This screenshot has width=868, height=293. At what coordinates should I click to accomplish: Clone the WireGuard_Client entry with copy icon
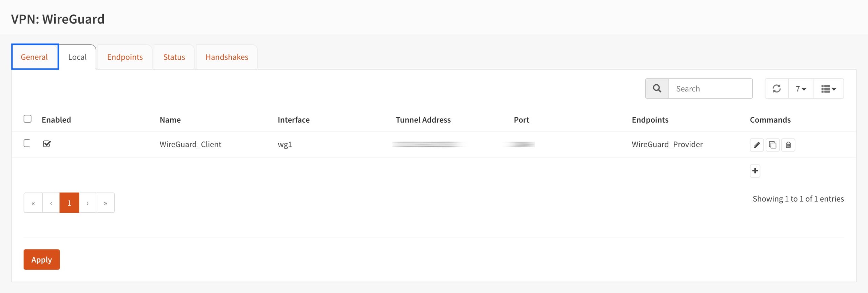coord(772,145)
